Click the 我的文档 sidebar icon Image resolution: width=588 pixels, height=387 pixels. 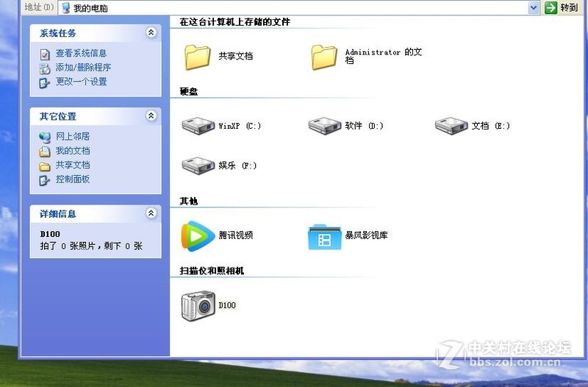[x=45, y=152]
